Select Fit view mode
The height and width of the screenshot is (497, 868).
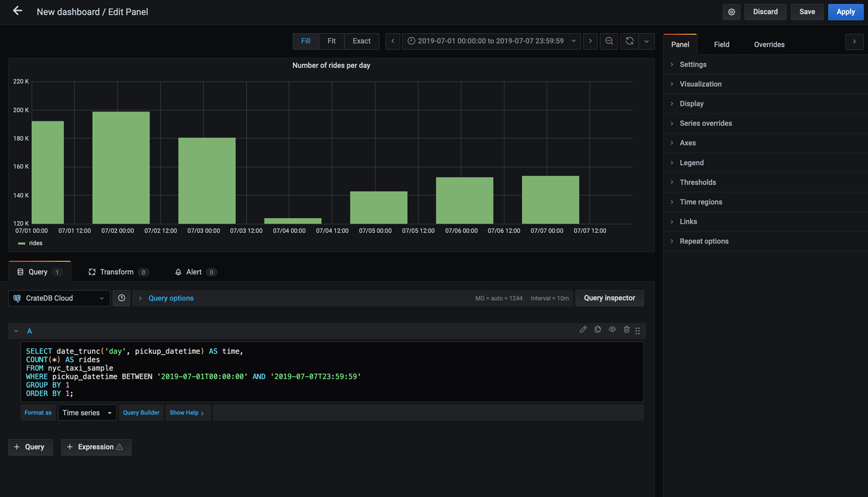(x=332, y=41)
